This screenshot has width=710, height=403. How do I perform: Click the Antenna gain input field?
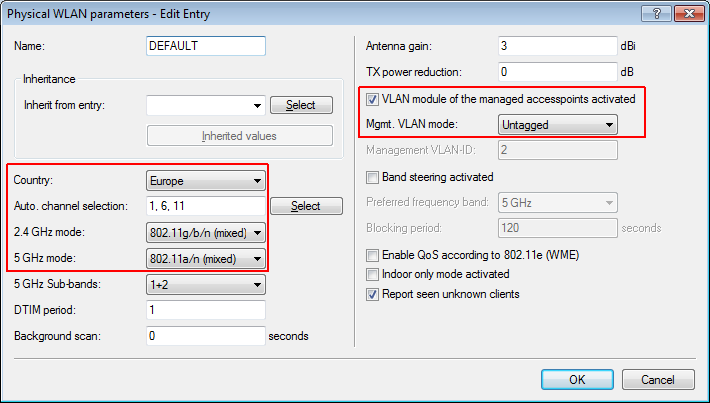pos(557,46)
